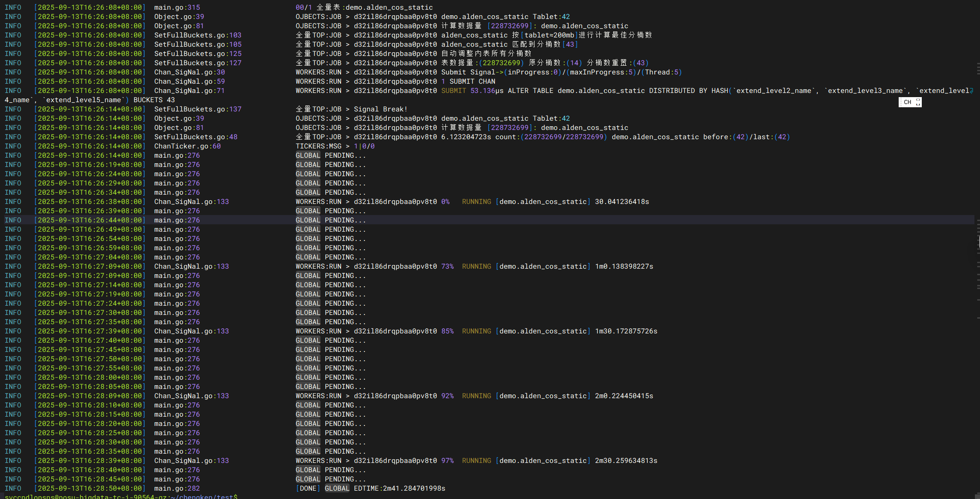Click ChanTicker.go:60 source reference
Viewport: 980px width, 499px height.
tap(188, 146)
